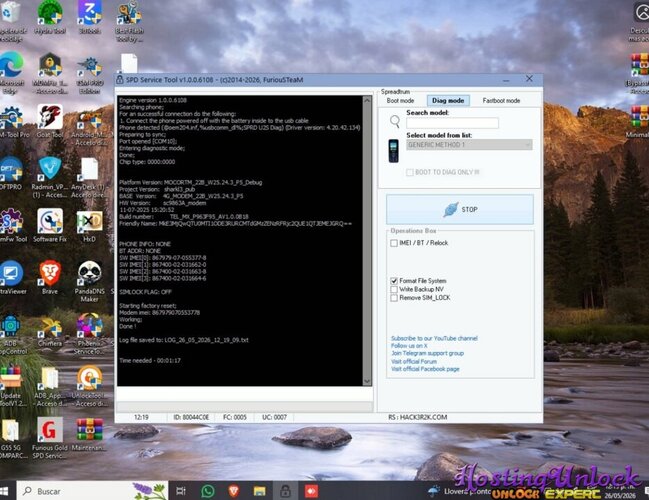Viewport: 649px width, 500px height.
Task: Click the STOP button
Action: coord(460,209)
